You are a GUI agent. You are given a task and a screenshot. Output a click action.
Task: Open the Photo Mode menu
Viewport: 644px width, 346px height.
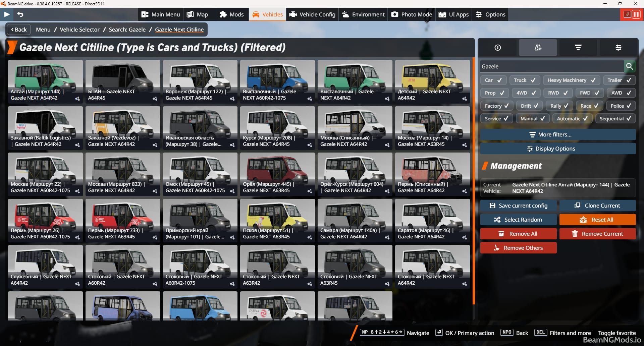(x=412, y=14)
